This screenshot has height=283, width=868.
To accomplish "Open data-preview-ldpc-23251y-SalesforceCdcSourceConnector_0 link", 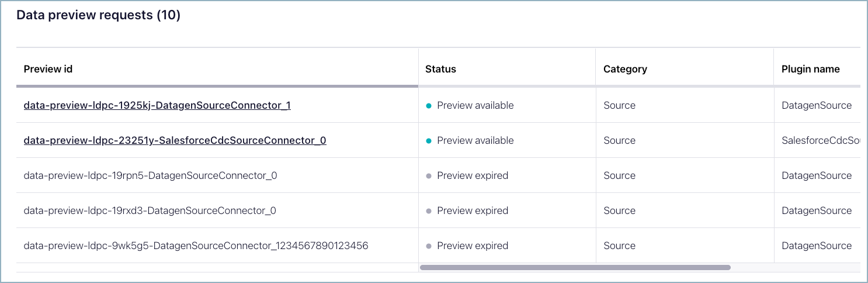I will 175,140.
